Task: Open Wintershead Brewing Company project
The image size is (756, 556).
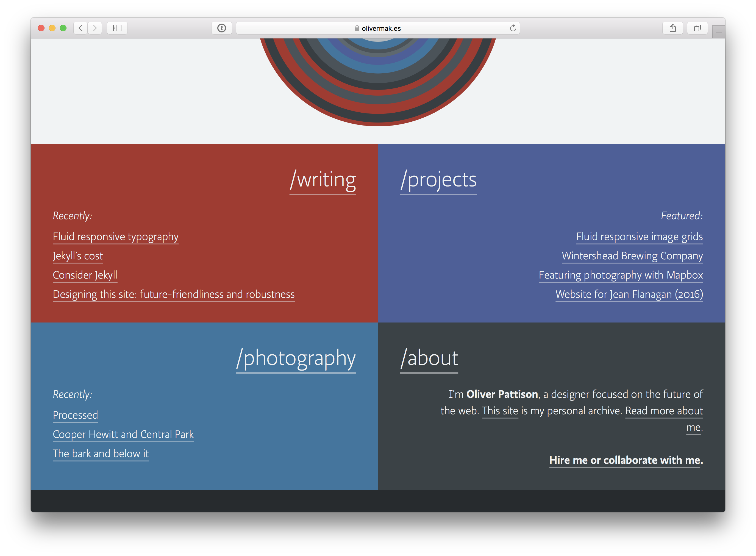Action: click(x=632, y=256)
